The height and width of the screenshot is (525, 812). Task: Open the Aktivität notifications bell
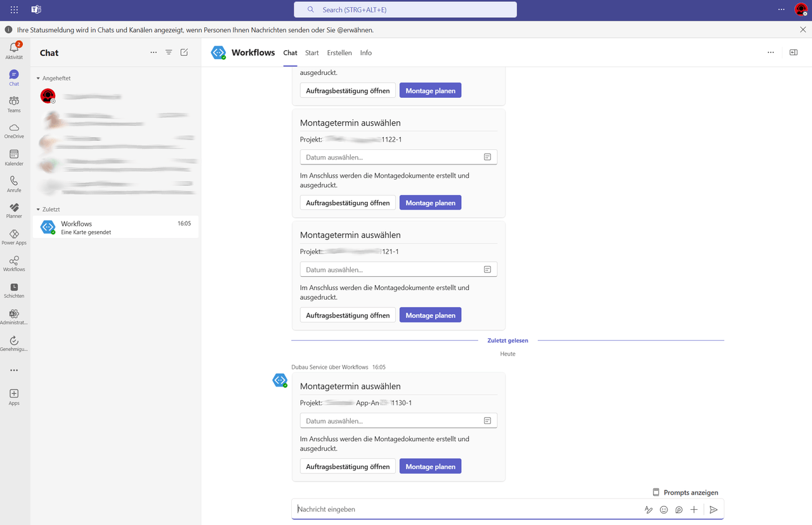14,49
